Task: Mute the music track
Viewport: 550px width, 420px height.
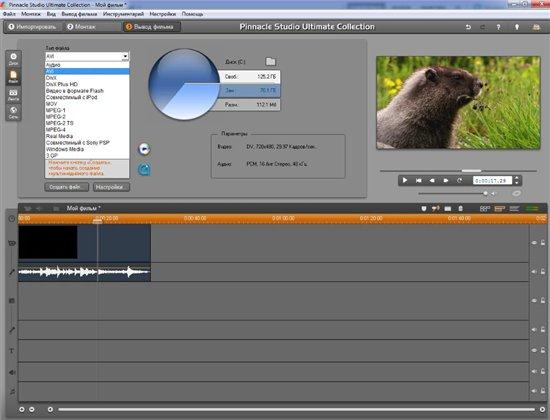Action: 534,391
